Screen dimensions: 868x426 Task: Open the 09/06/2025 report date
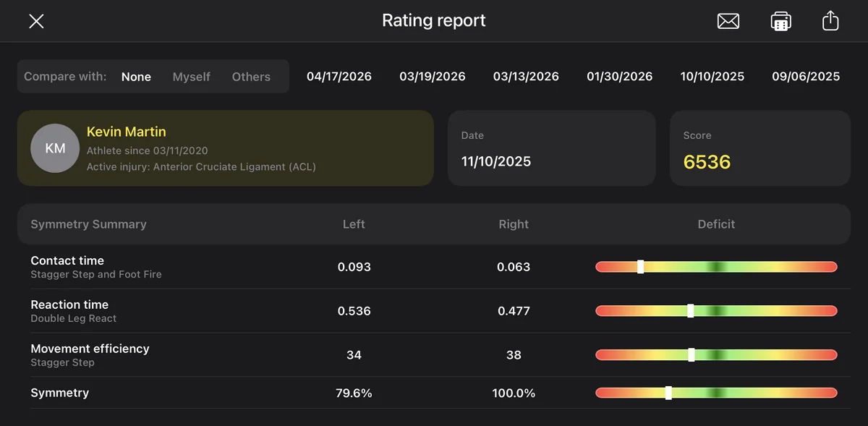[806, 76]
